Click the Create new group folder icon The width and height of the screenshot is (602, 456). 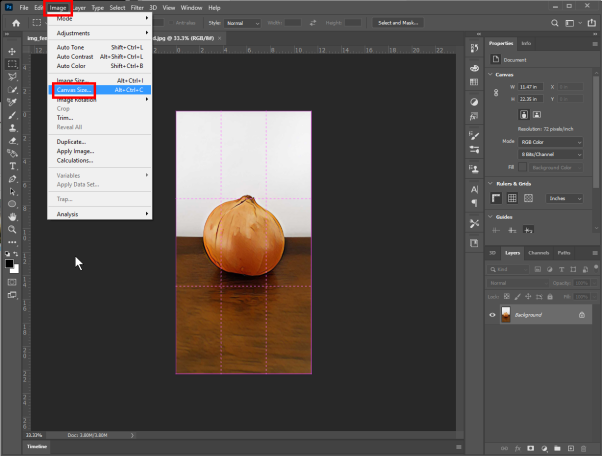pyautogui.click(x=557, y=448)
